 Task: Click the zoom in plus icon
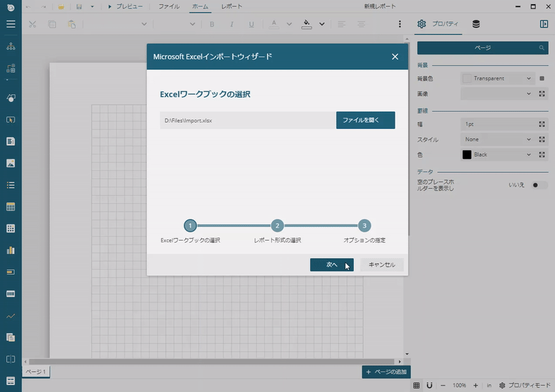[x=475, y=385]
